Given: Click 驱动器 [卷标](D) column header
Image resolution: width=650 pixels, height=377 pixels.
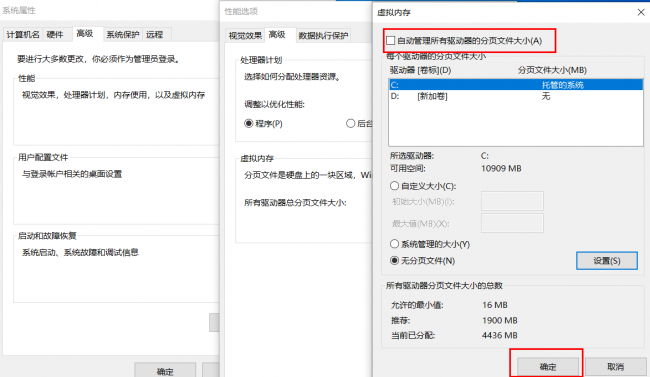Looking at the screenshot, I should click(420, 70).
